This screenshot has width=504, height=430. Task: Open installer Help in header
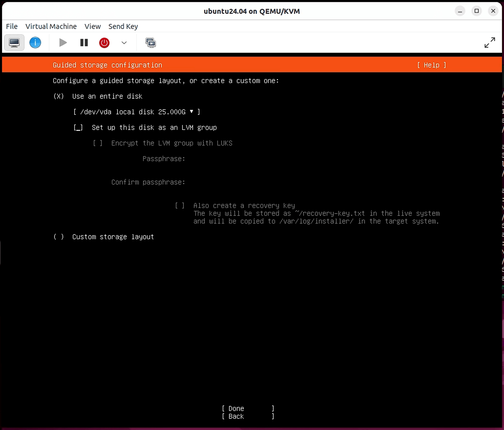(x=431, y=65)
